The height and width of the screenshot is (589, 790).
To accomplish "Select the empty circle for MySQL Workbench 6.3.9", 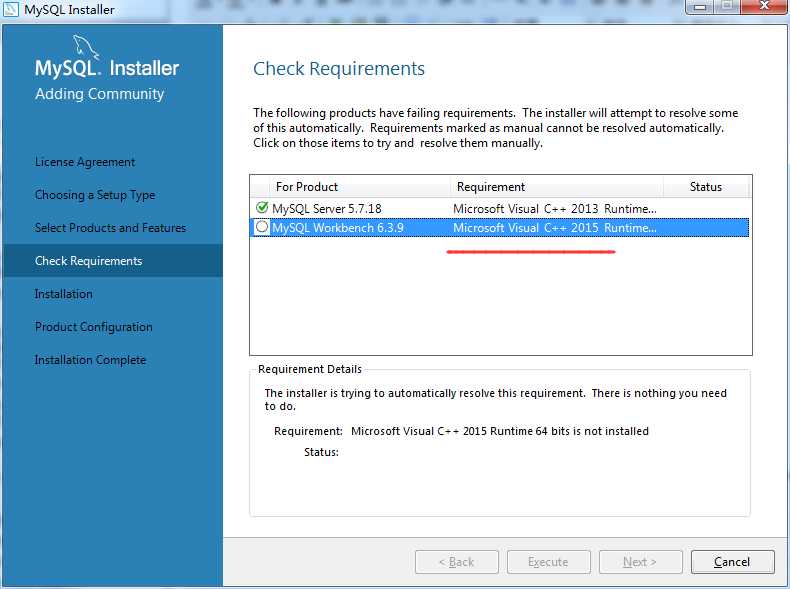I will [261, 227].
